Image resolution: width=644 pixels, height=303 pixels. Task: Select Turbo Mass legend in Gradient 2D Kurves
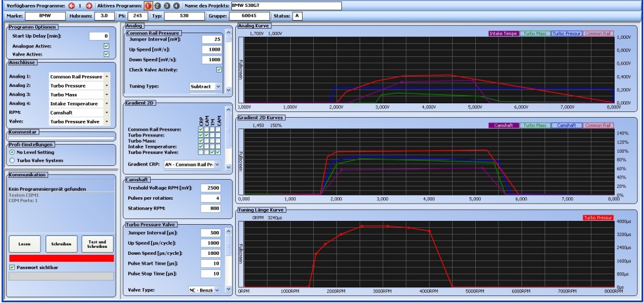[x=535, y=125]
